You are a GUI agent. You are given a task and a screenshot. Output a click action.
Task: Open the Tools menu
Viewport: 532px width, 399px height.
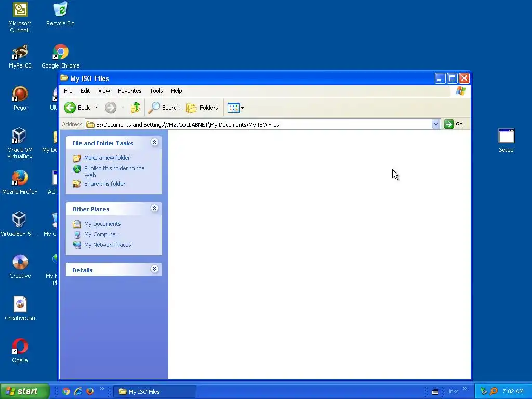point(156,91)
